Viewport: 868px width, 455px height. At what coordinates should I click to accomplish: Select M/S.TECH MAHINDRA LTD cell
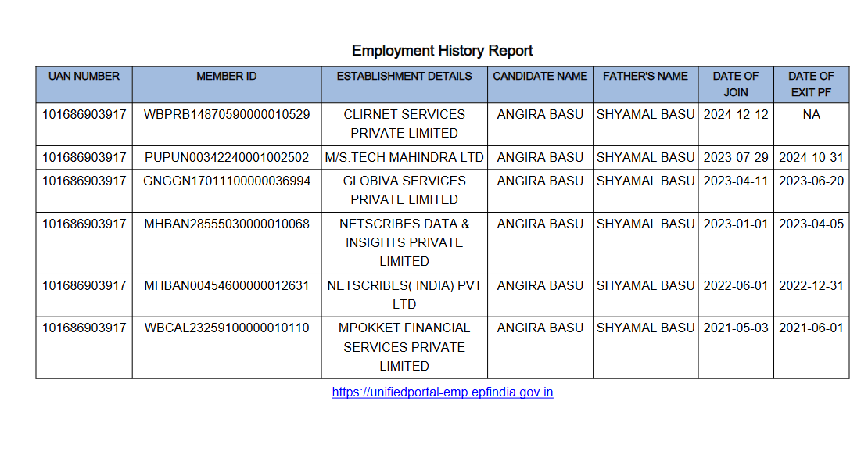pos(404,158)
